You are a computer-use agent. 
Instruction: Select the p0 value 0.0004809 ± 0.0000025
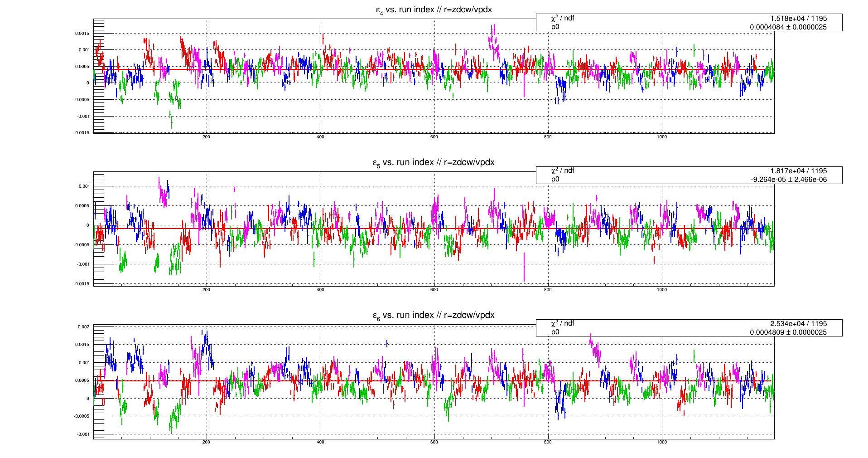coord(788,332)
